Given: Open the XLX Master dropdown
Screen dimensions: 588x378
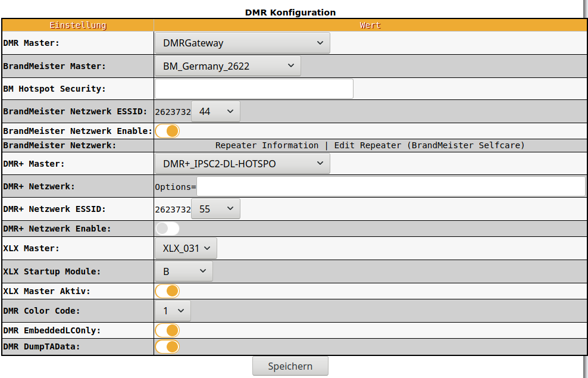Looking at the screenshot, I should pyautogui.click(x=186, y=248).
